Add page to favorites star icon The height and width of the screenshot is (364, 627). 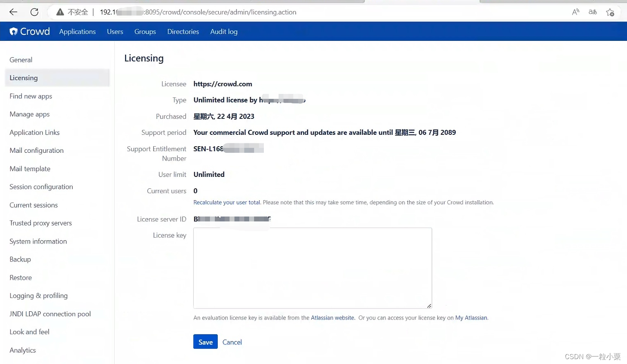tap(610, 12)
